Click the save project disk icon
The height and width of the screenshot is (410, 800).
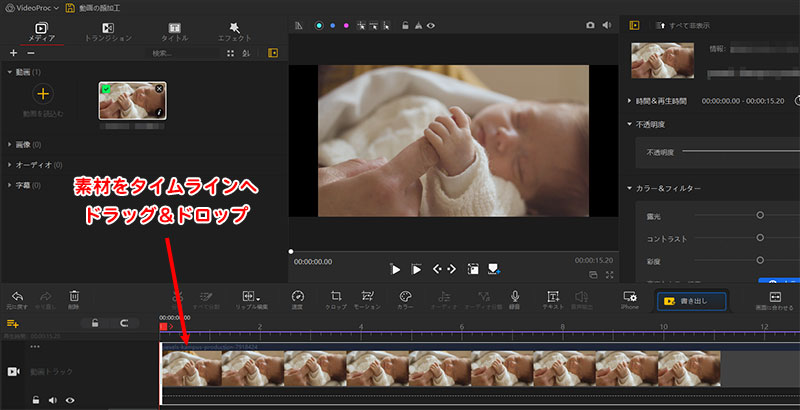(x=70, y=8)
